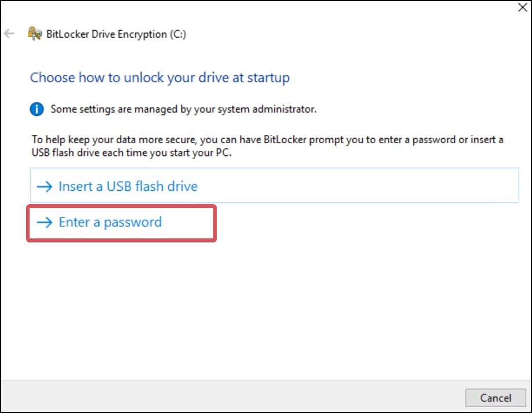Click the arrow beside Insert a USB flash drive

pyautogui.click(x=45, y=186)
